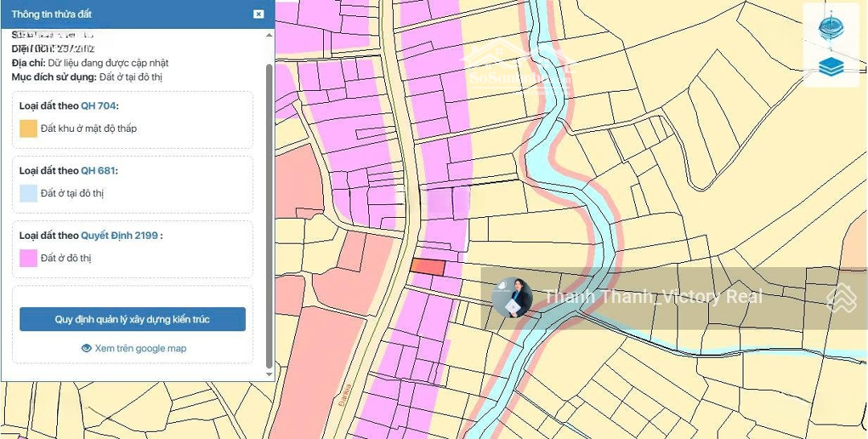The image size is (868, 439).
Task: Open the map layers stack icon
Action: [x=831, y=67]
